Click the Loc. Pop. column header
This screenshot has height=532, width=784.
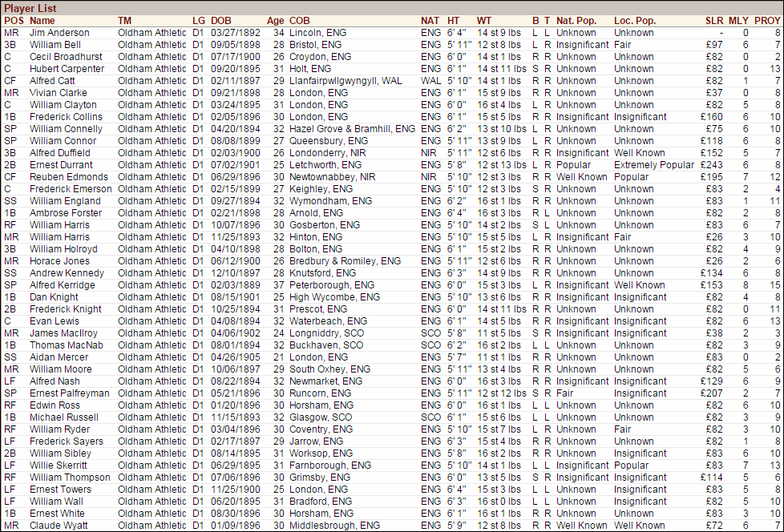point(635,21)
